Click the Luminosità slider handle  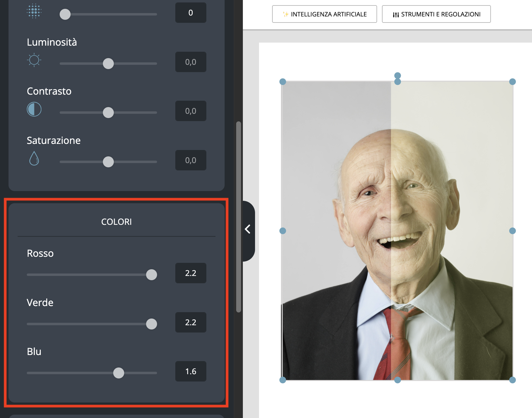click(108, 63)
